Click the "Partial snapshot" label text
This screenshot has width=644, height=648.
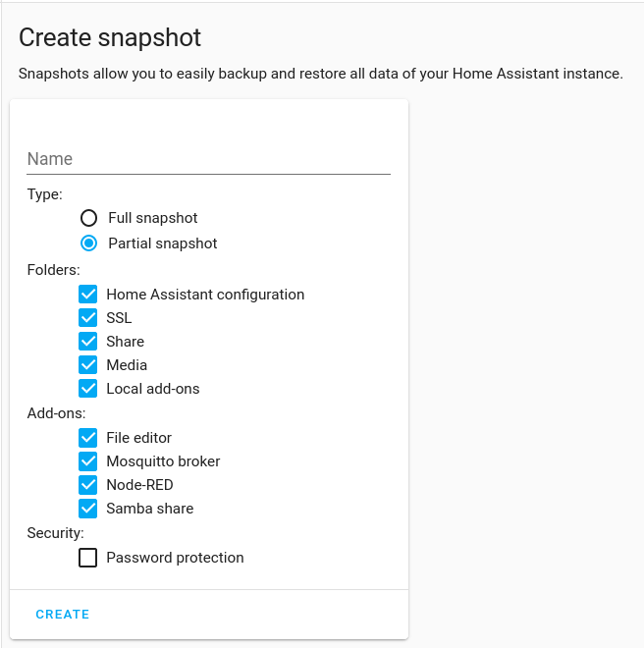pos(162,243)
